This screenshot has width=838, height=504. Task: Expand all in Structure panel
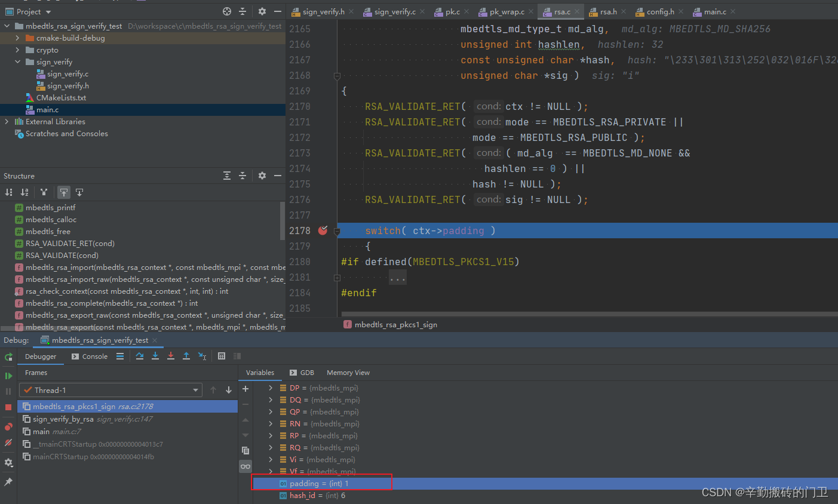(x=227, y=176)
